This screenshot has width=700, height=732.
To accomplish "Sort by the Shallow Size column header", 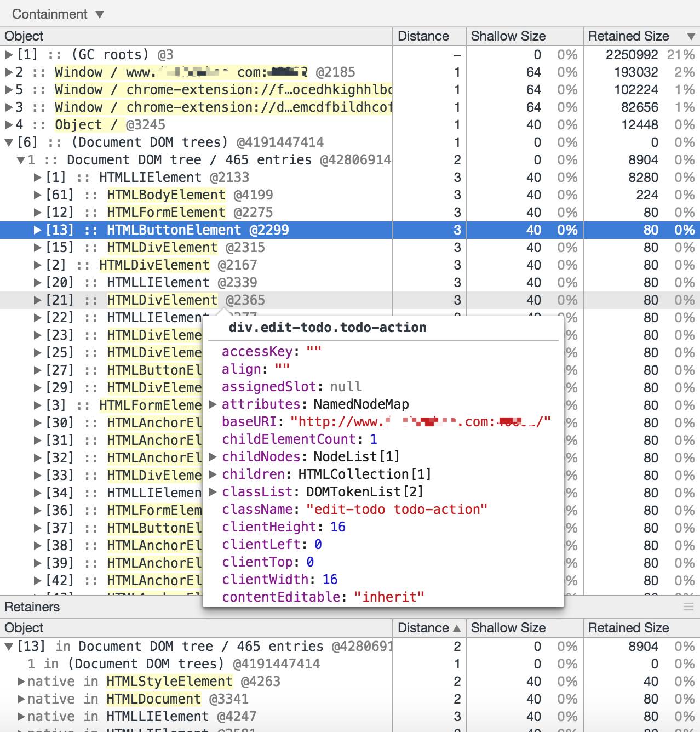I will [524, 36].
